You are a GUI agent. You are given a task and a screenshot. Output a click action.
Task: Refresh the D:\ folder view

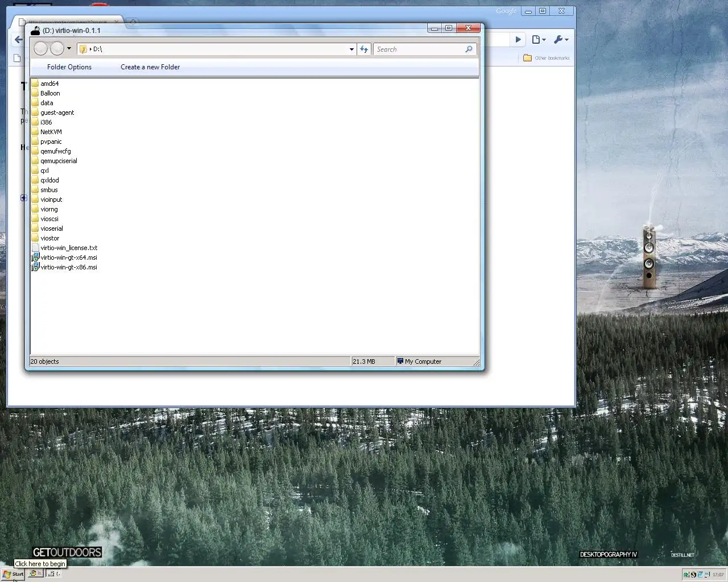tap(364, 49)
